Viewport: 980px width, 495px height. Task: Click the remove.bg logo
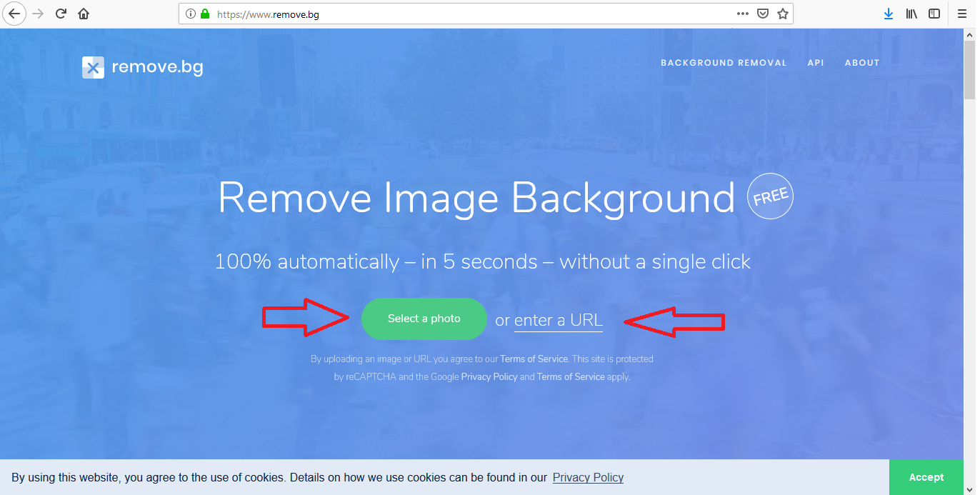143,67
